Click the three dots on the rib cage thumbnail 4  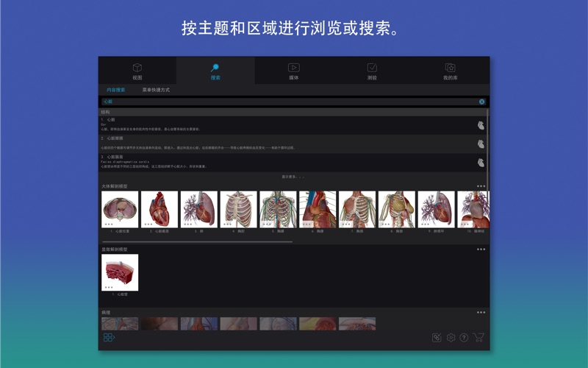point(227,224)
